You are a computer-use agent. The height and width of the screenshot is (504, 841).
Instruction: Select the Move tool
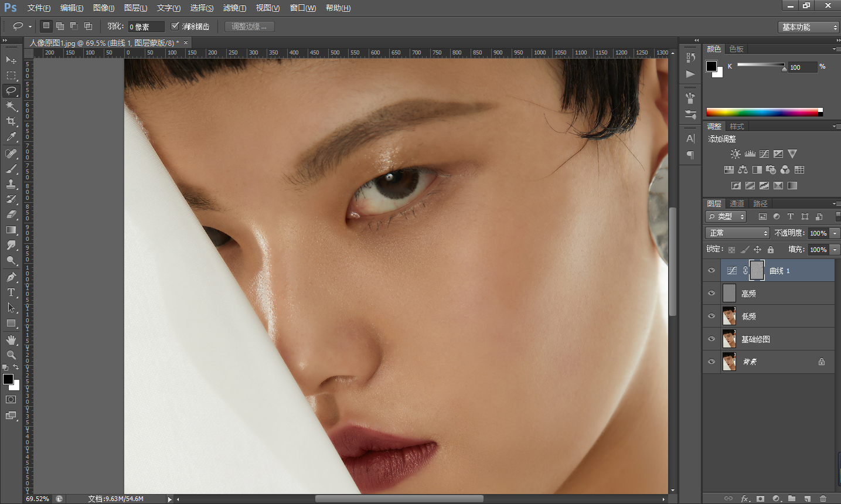click(11, 60)
